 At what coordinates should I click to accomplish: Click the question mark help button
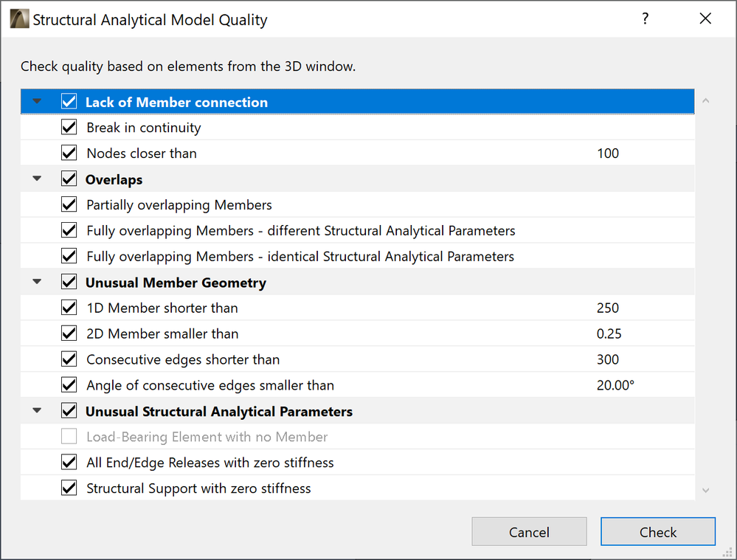pos(645,19)
